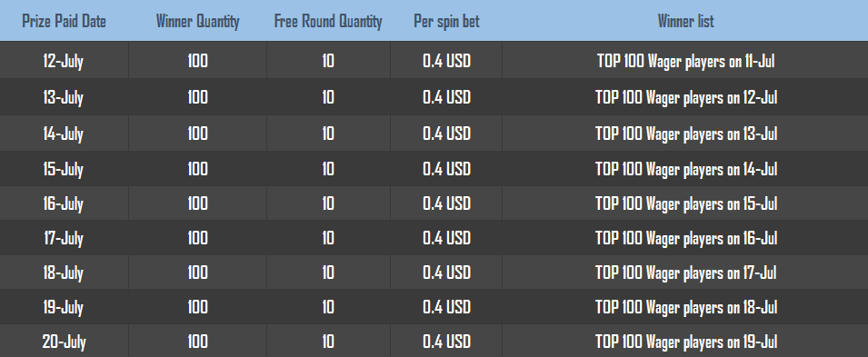Click winner quantity 100 in 16-July row

pyautogui.click(x=197, y=203)
